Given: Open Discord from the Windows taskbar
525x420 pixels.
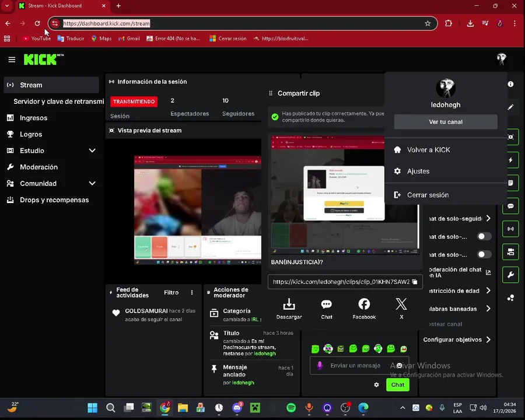Looking at the screenshot, I should click(x=237, y=408).
